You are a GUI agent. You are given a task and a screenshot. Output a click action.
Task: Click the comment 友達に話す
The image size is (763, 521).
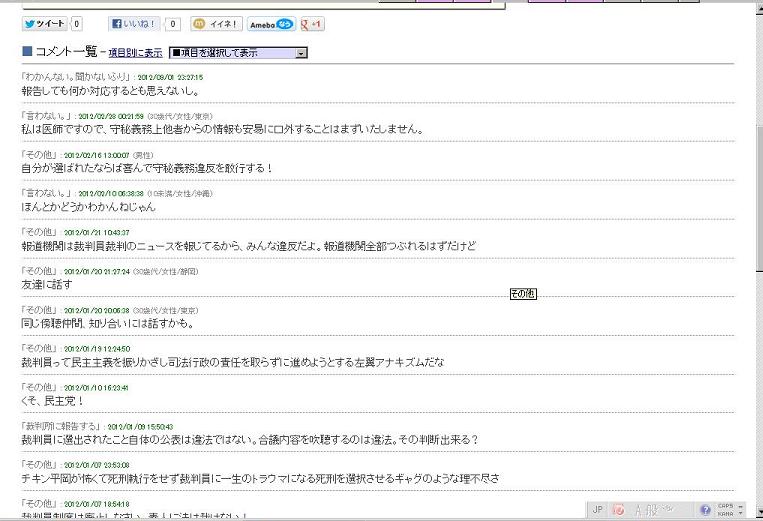click(x=47, y=285)
